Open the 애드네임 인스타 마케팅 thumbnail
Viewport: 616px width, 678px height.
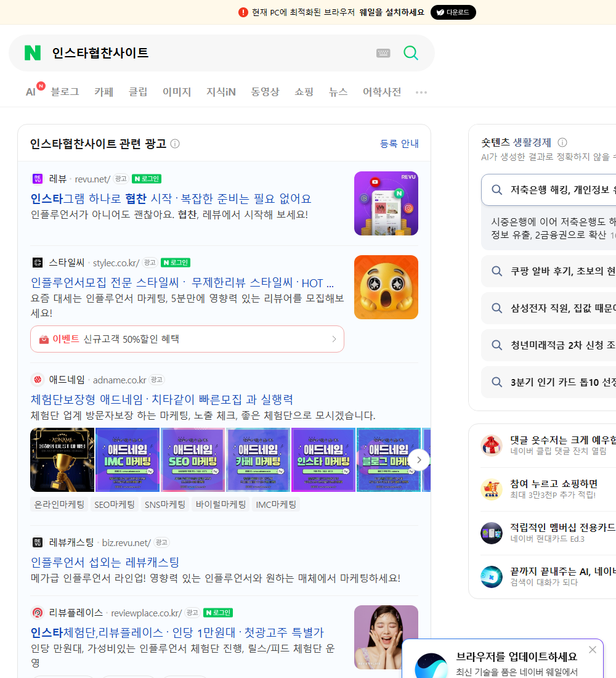(x=323, y=460)
